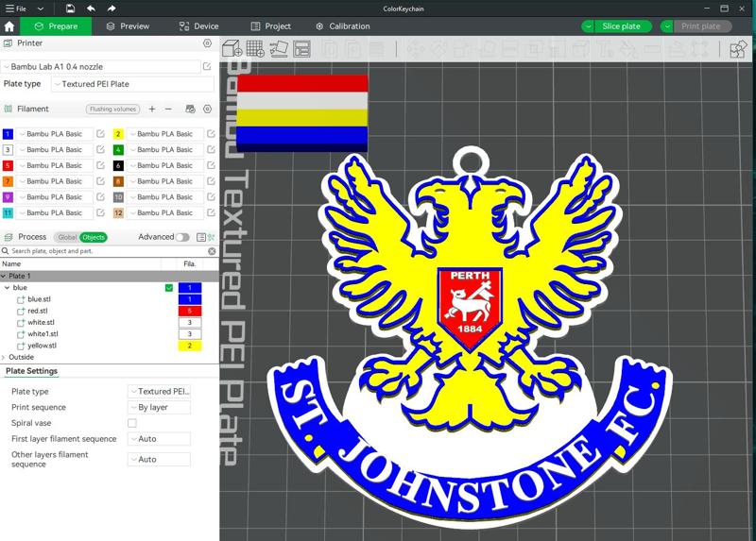Collapse the blue object tree node
Viewport: 756px width, 541px height.
pos(8,288)
